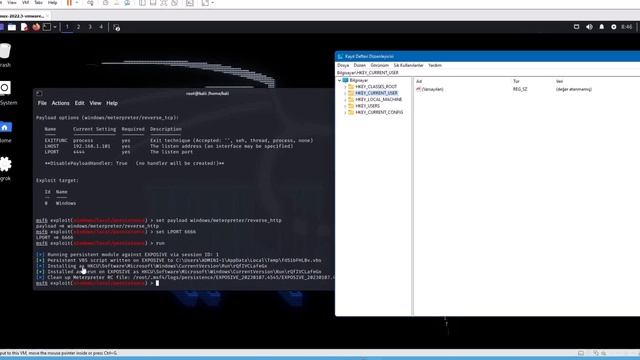Select HKEY_CURRENT_USER key
The image size is (640, 360).
[376, 93]
